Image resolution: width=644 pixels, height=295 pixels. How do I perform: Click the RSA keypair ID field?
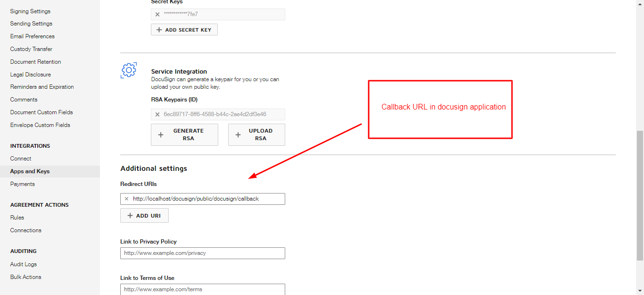tap(218, 114)
